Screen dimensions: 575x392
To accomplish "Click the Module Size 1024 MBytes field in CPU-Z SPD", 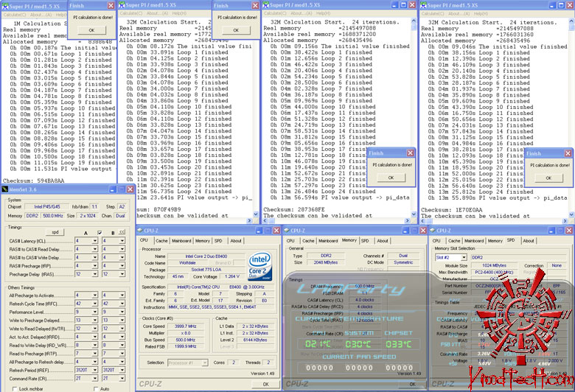I will tap(495, 265).
